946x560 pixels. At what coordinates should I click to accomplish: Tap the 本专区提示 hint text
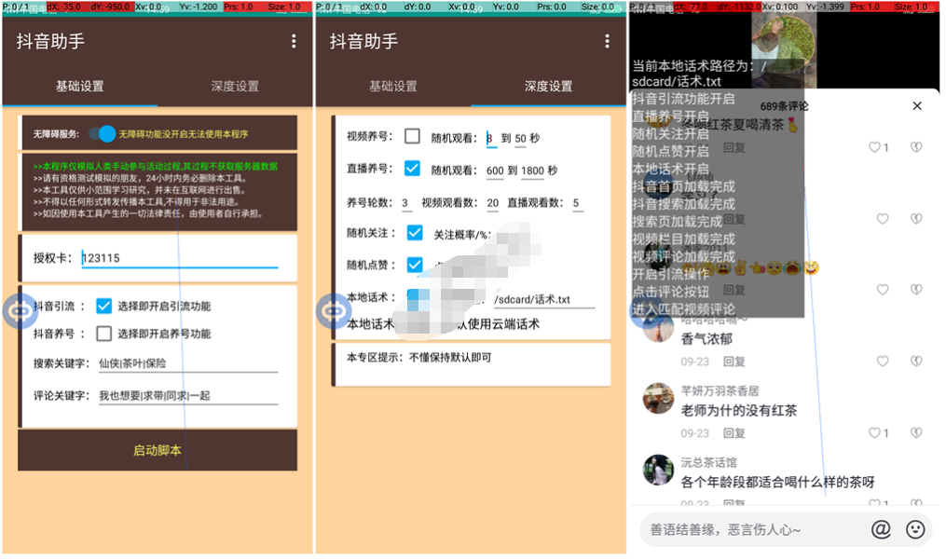[x=418, y=357]
